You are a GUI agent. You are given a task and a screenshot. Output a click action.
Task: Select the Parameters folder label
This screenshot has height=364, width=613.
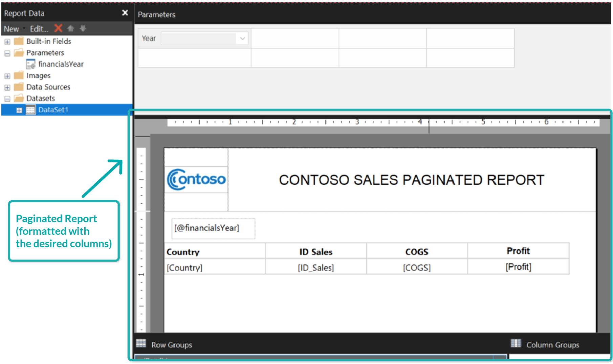(x=45, y=53)
